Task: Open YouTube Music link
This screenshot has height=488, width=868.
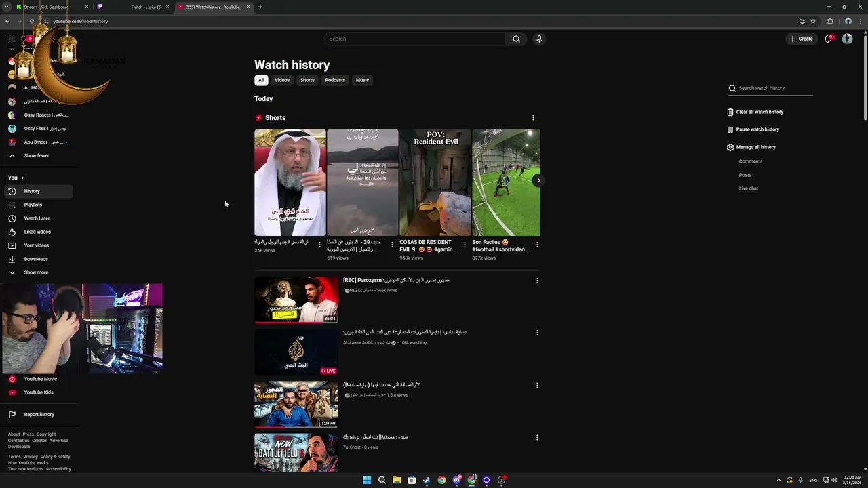Action: click(38, 379)
